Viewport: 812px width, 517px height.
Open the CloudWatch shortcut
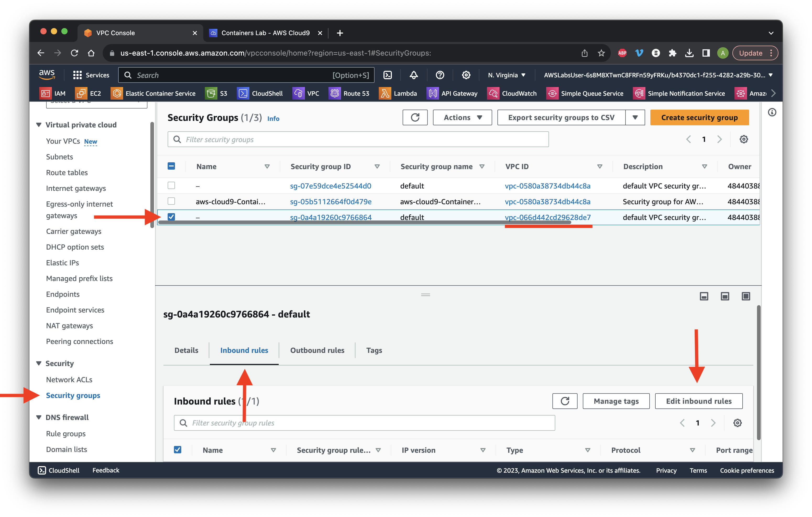(x=512, y=94)
